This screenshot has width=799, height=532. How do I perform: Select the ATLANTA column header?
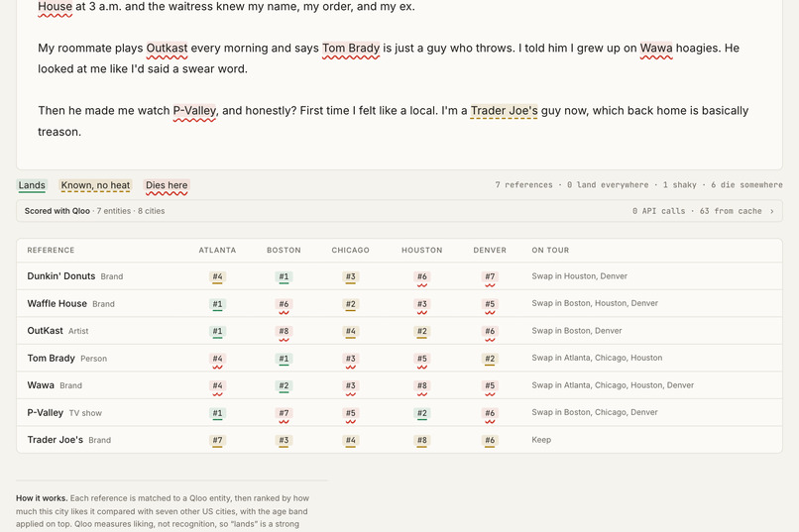217,250
